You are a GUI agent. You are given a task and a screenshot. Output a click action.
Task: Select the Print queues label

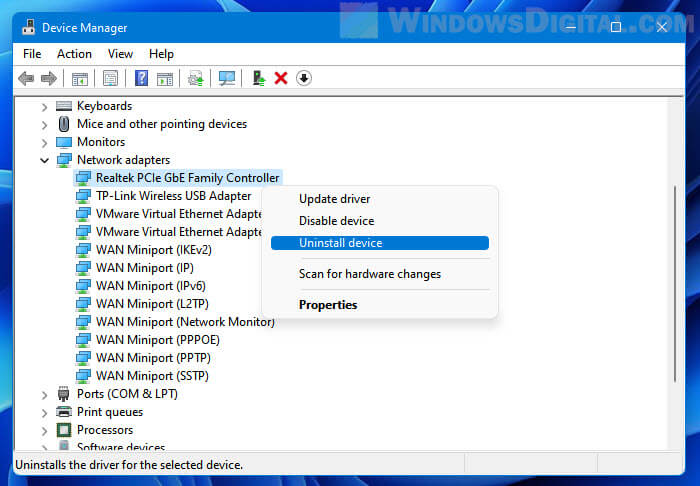coord(110,412)
